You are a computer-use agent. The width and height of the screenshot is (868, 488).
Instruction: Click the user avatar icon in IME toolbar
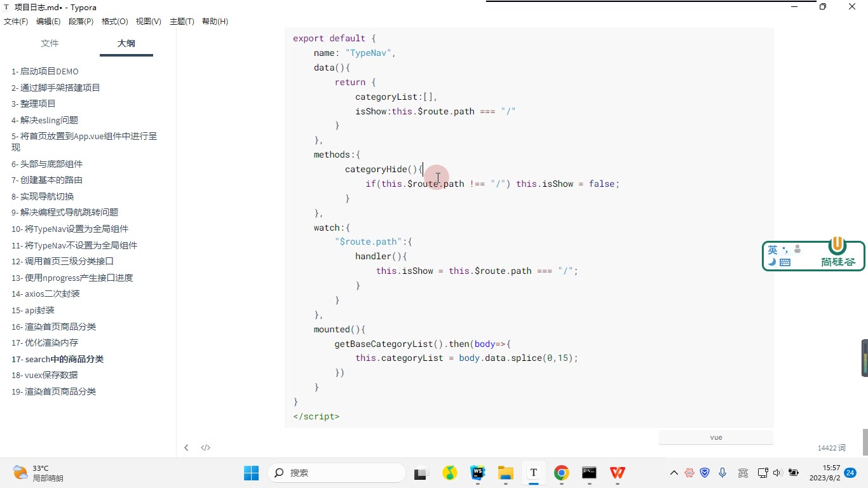pyautogui.click(x=797, y=249)
